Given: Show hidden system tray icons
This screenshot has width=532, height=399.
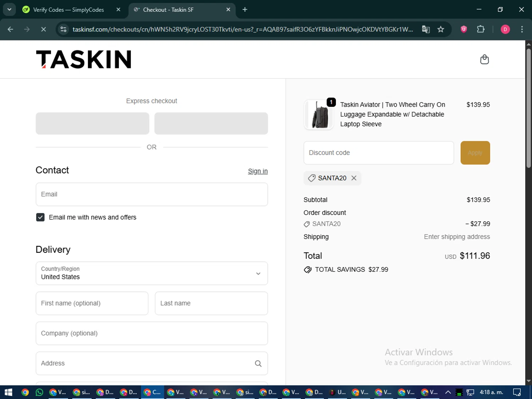Looking at the screenshot, I should [448, 392].
